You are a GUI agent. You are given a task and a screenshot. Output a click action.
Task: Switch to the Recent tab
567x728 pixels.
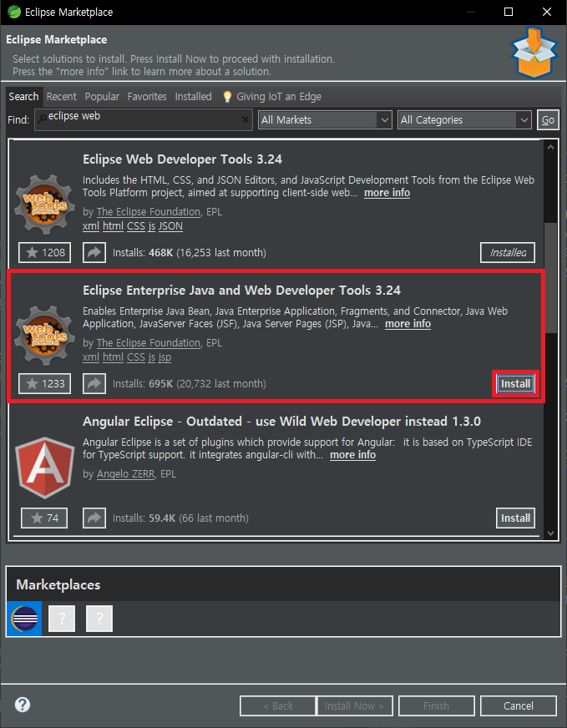pyautogui.click(x=61, y=97)
